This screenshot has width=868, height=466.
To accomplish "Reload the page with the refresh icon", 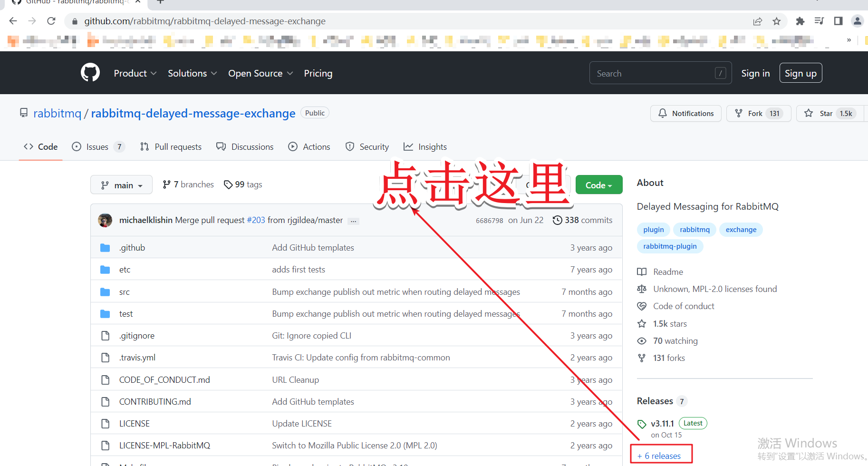I will tap(51, 21).
